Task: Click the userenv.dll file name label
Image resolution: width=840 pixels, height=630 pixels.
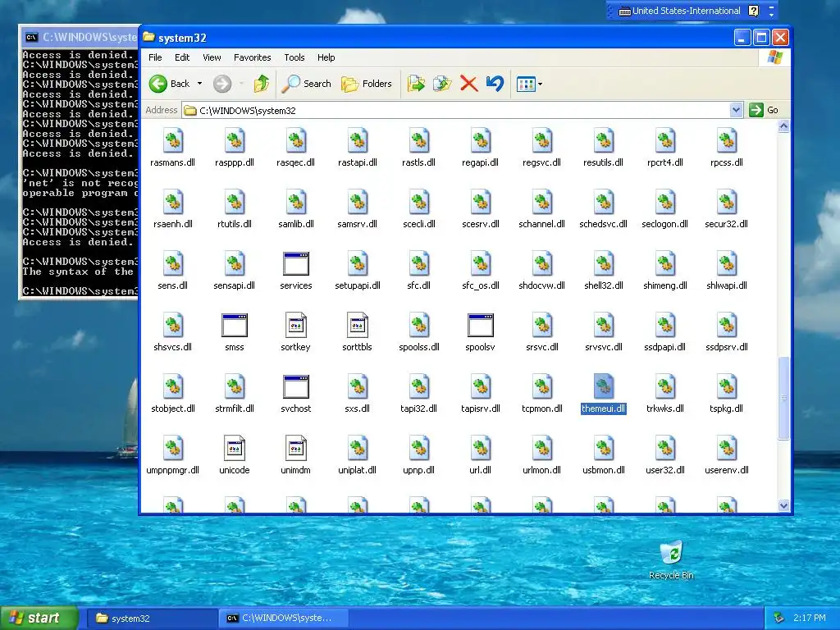Action: click(727, 470)
